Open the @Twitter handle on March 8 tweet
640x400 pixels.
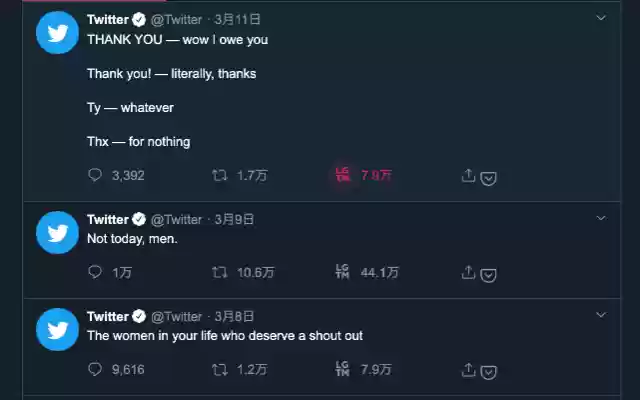176,316
